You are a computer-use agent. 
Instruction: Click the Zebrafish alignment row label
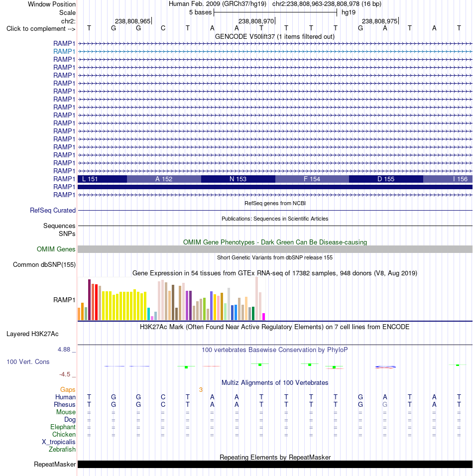(x=62, y=450)
